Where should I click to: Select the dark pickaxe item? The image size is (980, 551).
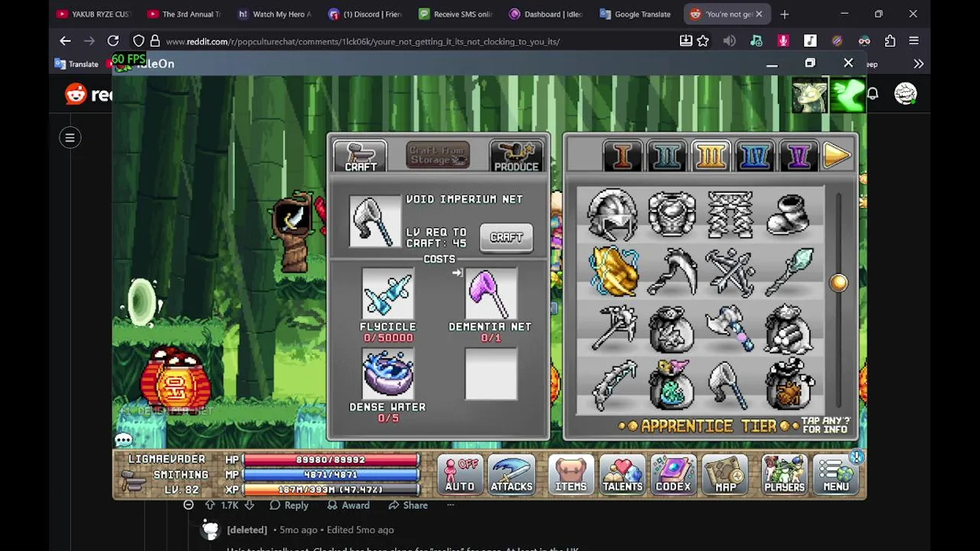[x=671, y=272]
